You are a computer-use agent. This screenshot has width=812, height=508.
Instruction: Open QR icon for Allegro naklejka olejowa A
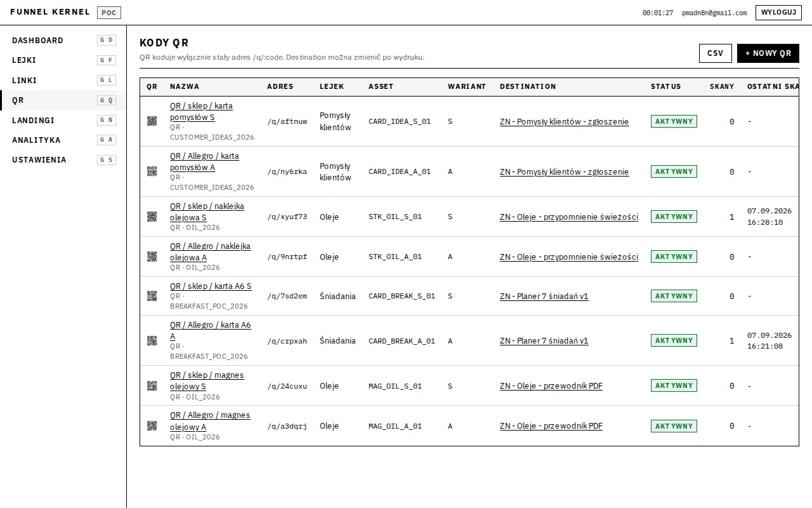coord(152,257)
